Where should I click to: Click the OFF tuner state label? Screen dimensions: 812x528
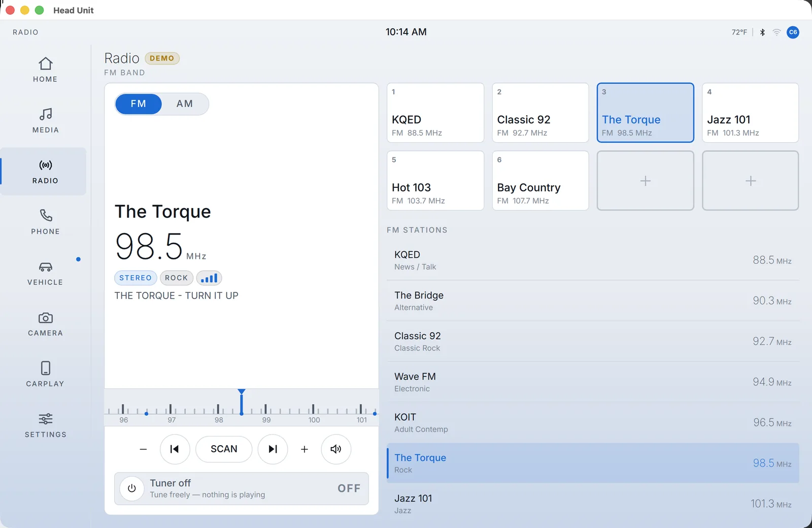click(x=349, y=488)
